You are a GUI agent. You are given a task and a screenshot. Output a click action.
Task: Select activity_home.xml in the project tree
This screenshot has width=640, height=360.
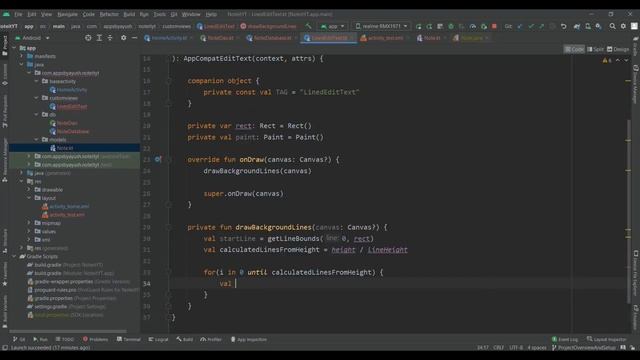tap(69, 206)
